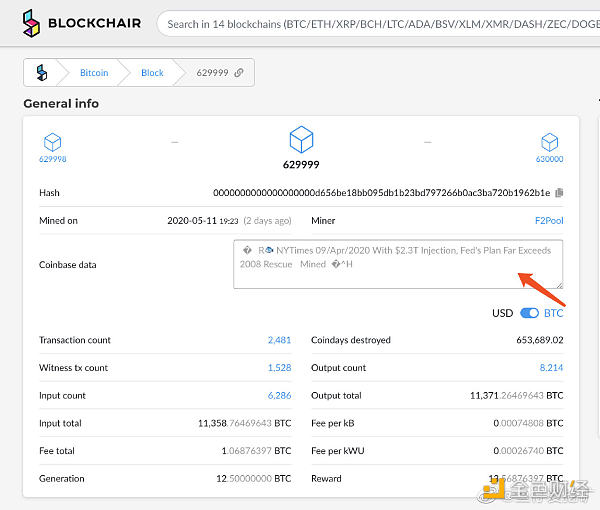Click the breadcrumb home cube icon
Screen dimensions: 600x510
tap(41, 72)
